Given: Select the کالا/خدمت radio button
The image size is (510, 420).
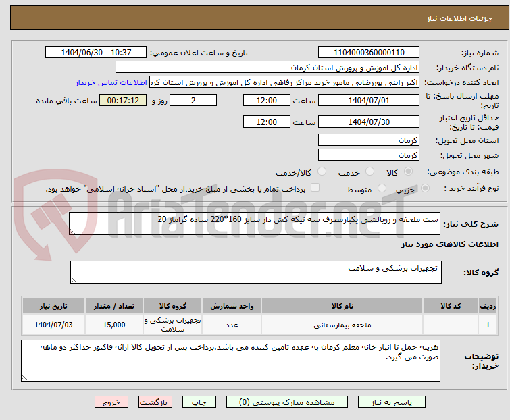Looking at the screenshot, I should tap(322, 172).
